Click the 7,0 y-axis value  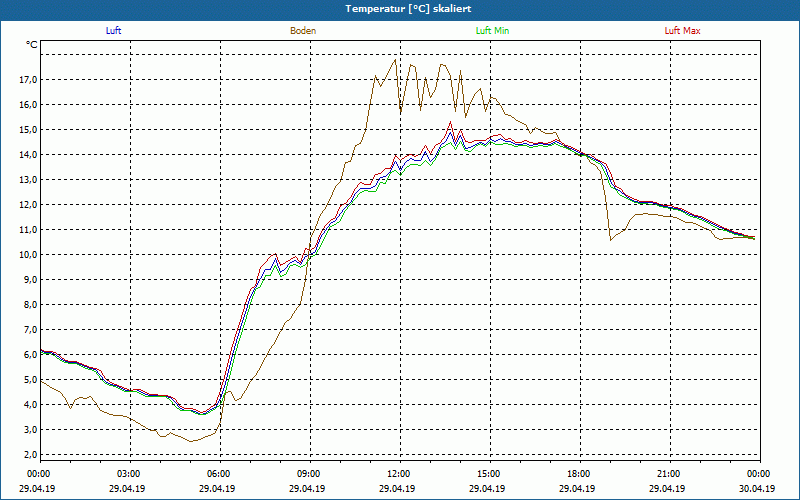click(31, 330)
